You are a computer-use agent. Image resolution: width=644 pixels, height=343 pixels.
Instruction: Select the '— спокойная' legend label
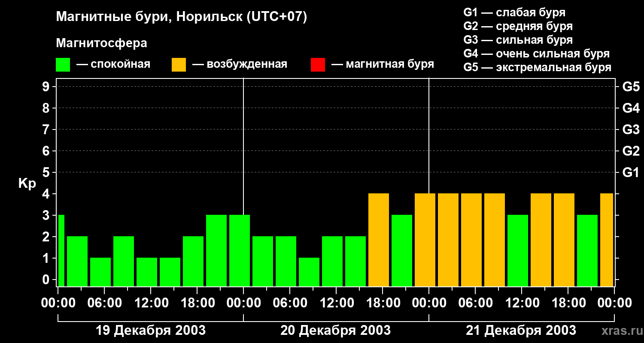pyautogui.click(x=113, y=64)
